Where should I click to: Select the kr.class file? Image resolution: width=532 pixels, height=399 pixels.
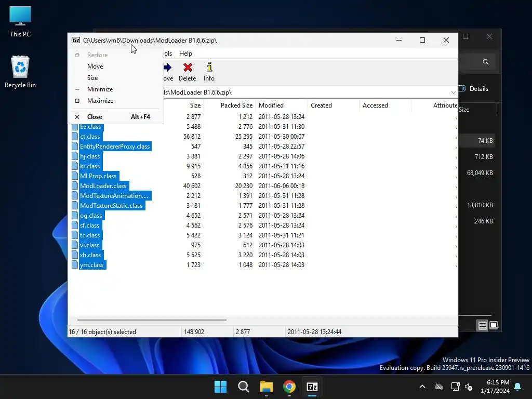pyautogui.click(x=90, y=166)
